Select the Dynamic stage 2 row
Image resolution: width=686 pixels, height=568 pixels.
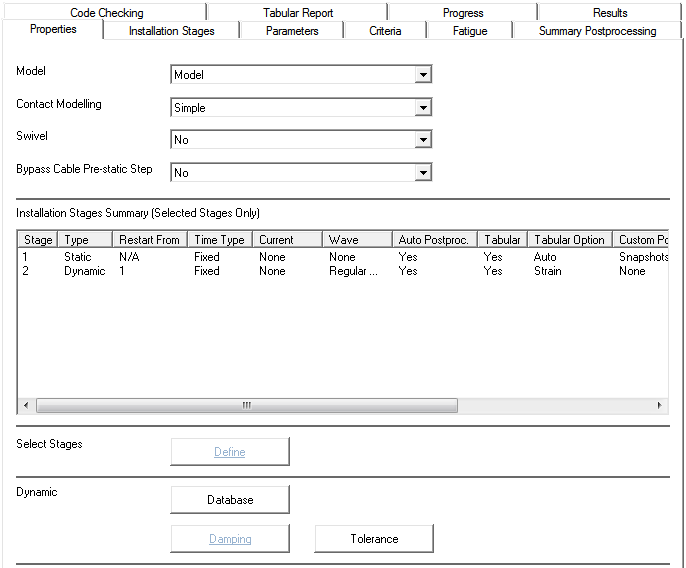tap(84, 271)
